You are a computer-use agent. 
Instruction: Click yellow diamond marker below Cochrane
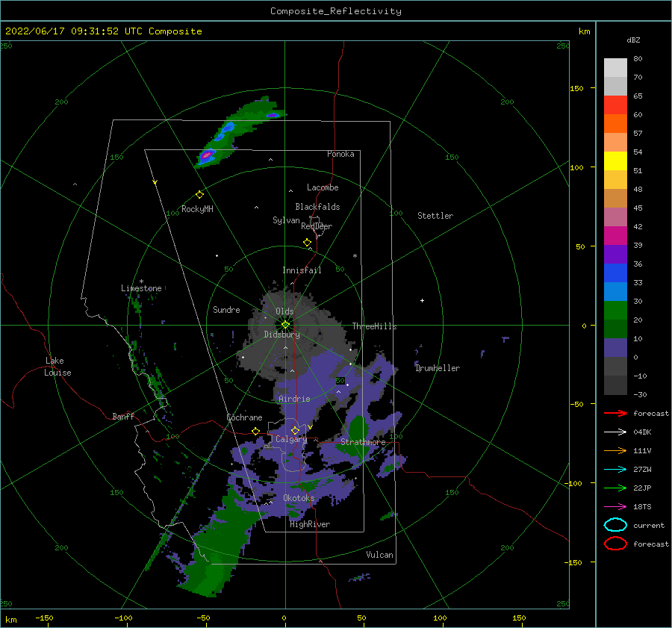pyautogui.click(x=256, y=431)
